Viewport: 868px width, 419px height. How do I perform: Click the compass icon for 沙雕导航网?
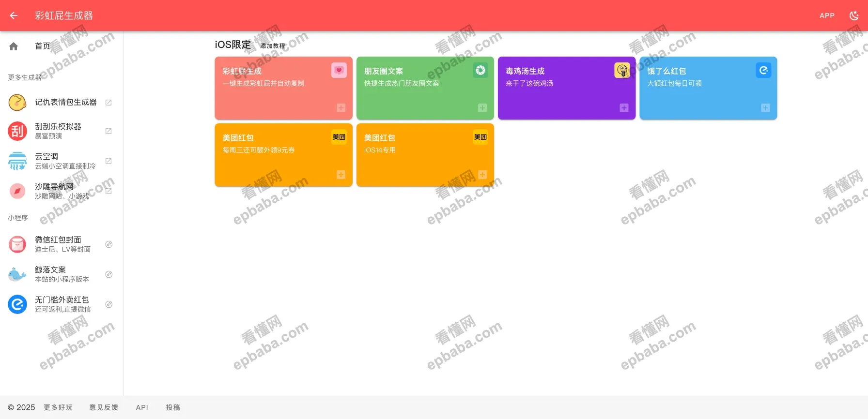coord(17,191)
